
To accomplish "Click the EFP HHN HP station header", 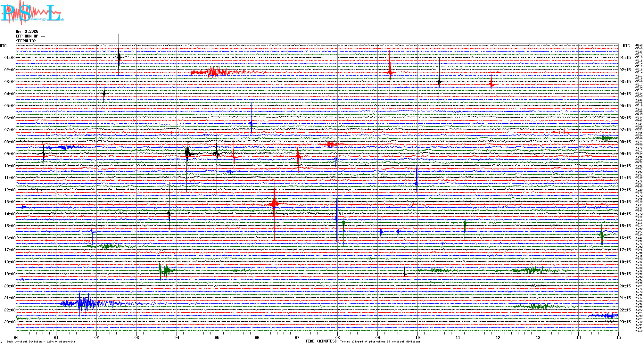I will pos(30,36).
